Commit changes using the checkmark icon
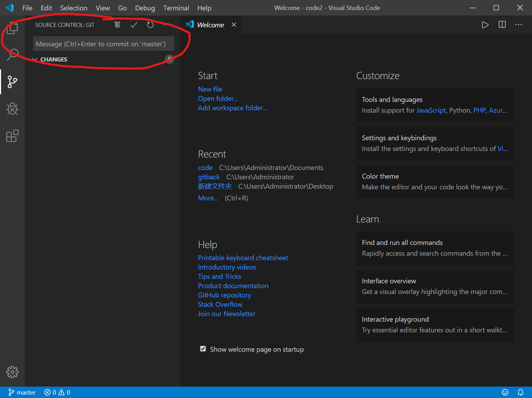This screenshot has width=532, height=398. click(133, 25)
